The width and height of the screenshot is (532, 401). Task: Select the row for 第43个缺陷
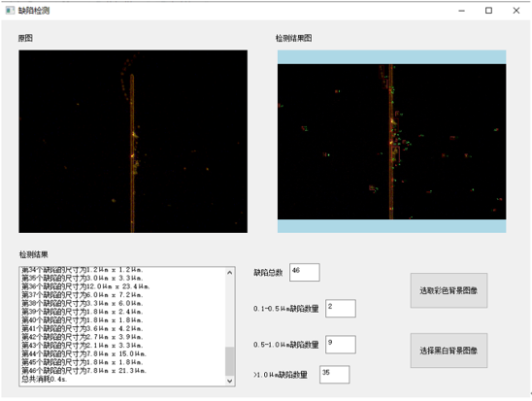(x=83, y=346)
